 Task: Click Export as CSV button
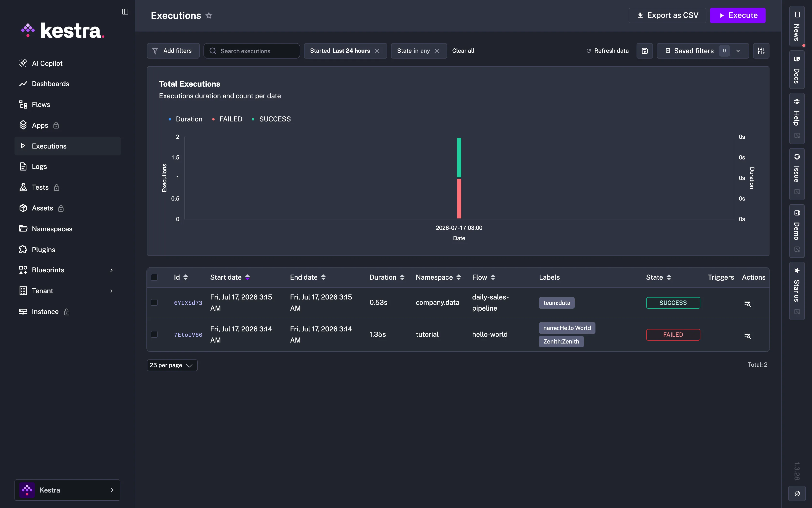click(x=667, y=15)
